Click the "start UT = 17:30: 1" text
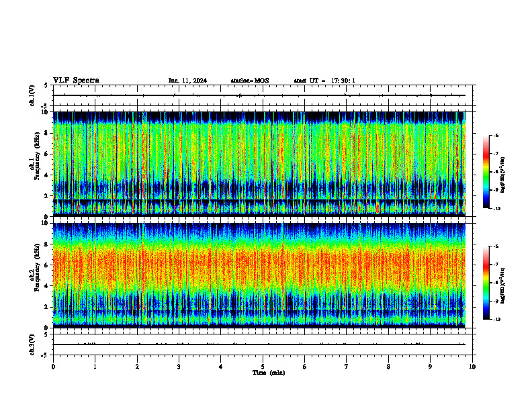This screenshot has width=532, height=411. pos(324,81)
